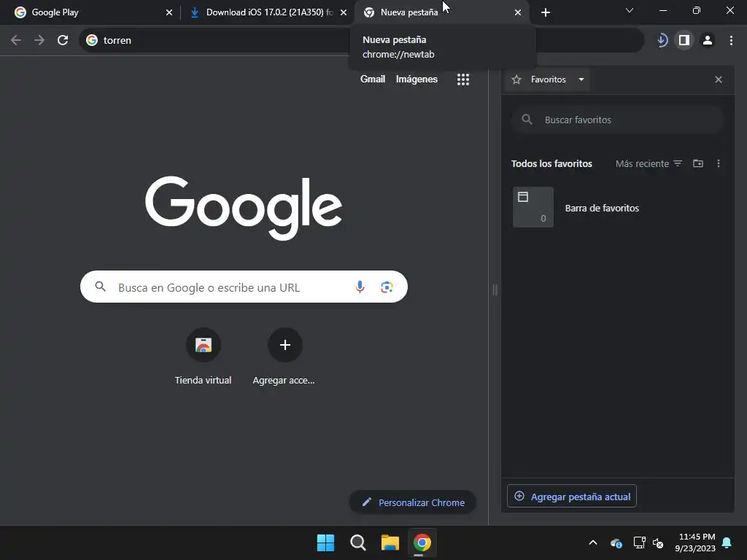Open clock showing 11:45 PM
The image size is (747, 560).
[695, 542]
